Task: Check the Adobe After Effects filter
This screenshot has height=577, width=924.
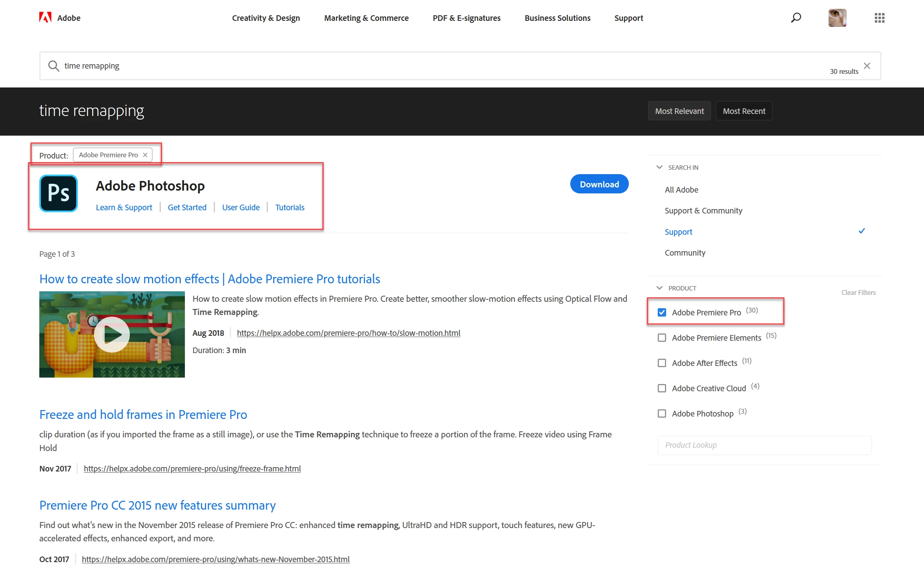Action: (662, 363)
